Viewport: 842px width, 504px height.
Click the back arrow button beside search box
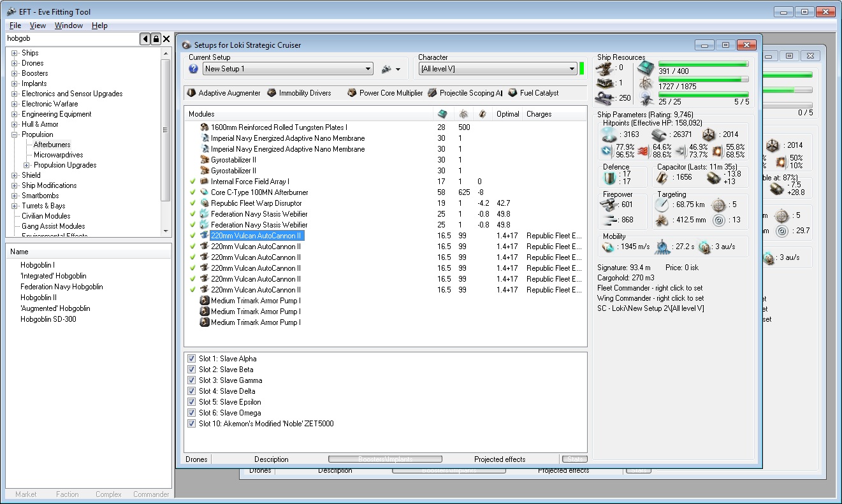point(145,40)
